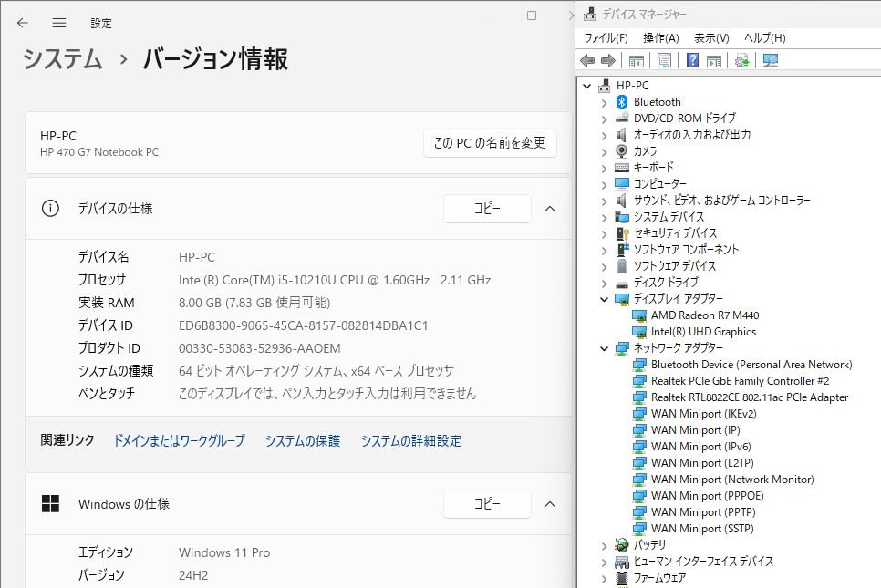Click the ファームウェア chip icon
881x588 pixels.
pyautogui.click(x=621, y=578)
